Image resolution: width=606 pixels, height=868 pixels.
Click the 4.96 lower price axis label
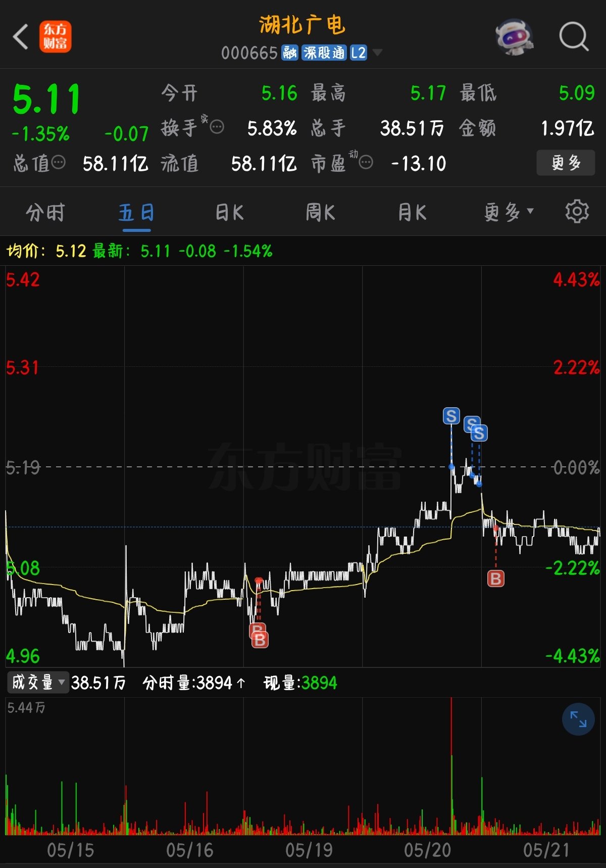coord(23,656)
